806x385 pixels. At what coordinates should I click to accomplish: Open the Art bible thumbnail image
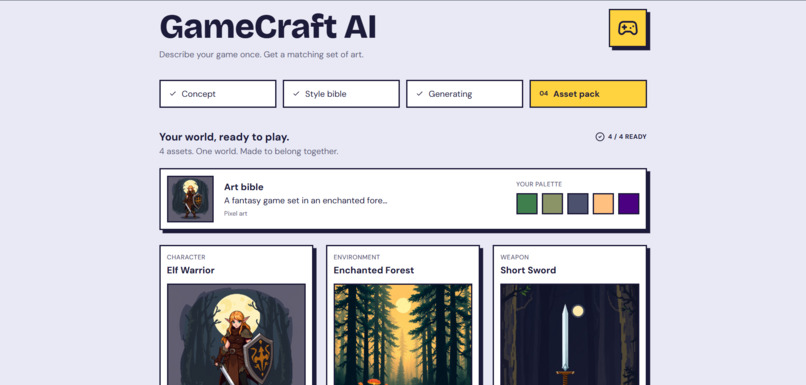190,199
